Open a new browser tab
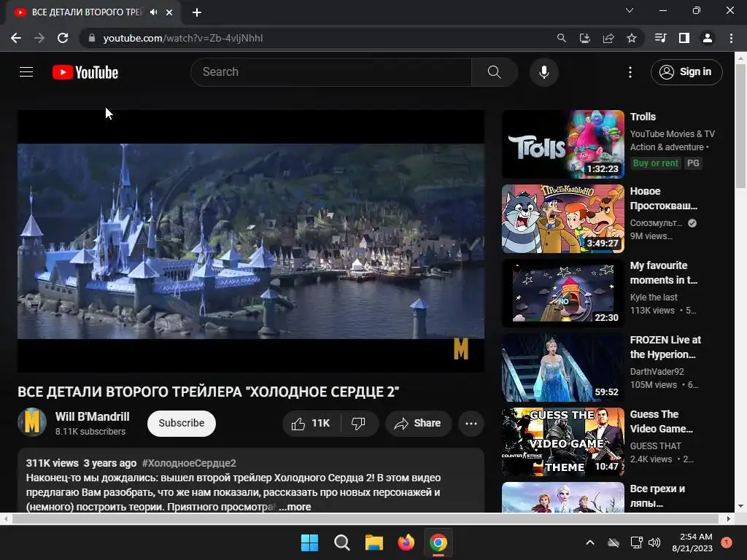The height and width of the screenshot is (560, 747). [x=197, y=12]
